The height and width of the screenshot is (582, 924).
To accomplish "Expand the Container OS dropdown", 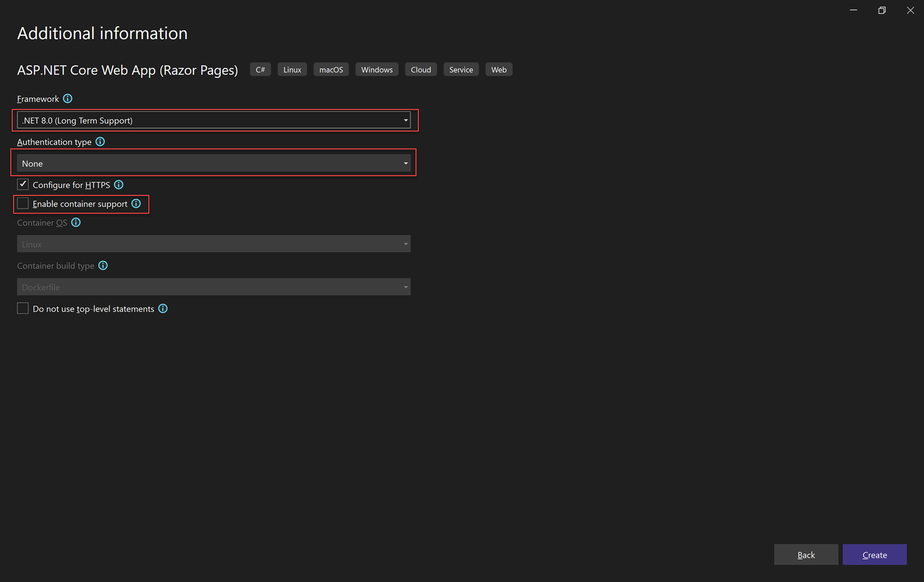I will [x=405, y=243].
